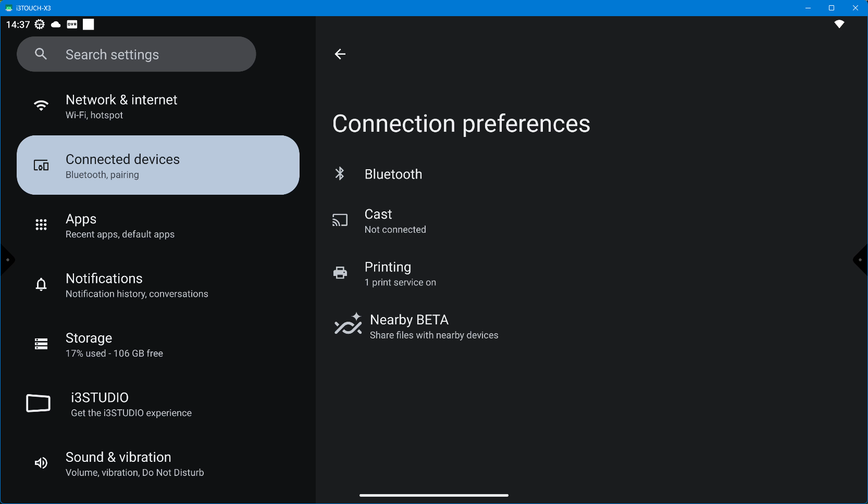868x504 pixels.
Task: Click the Bluetooth icon
Action: [x=340, y=173]
